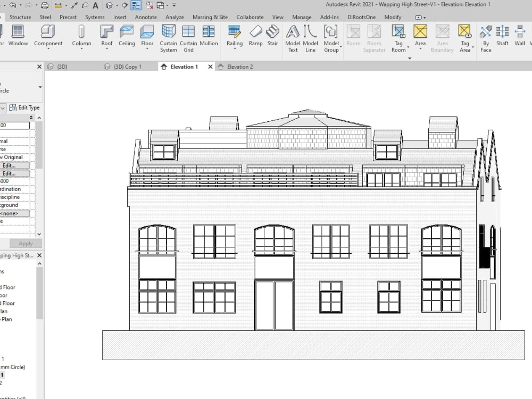Open the Default 3D View icon
532x399 pixels.
point(109,5)
